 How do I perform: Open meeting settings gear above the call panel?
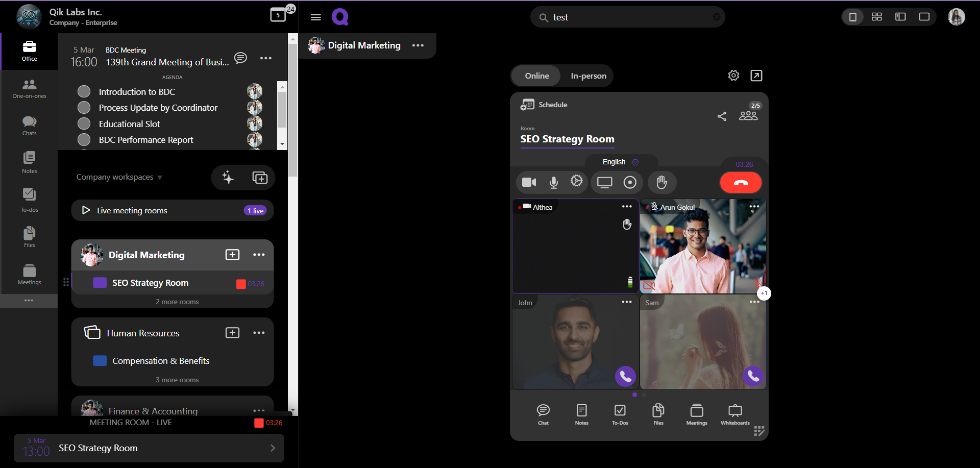tap(733, 76)
